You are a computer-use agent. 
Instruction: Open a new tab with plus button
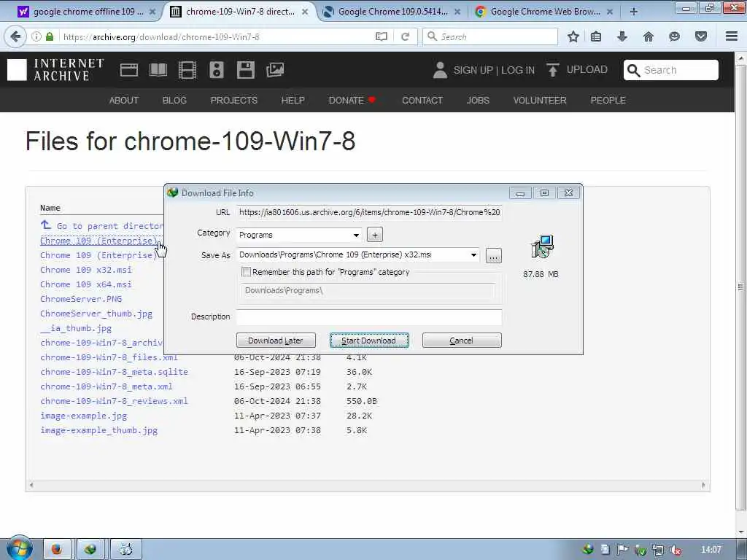coord(634,12)
